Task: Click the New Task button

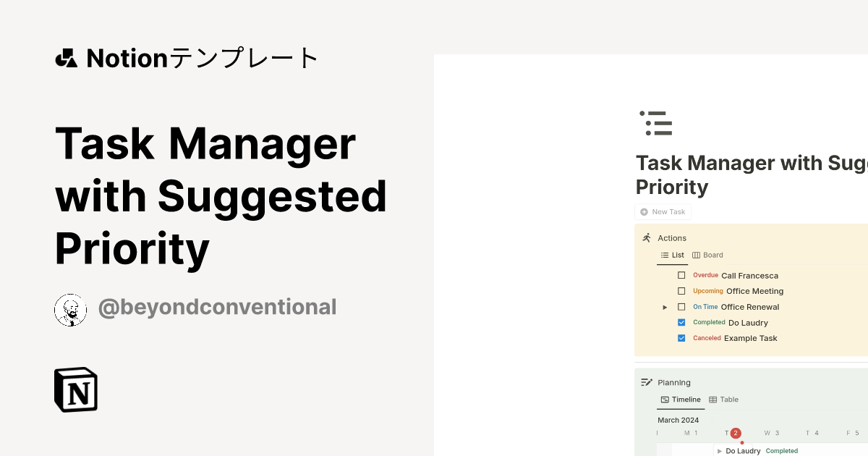Action: click(663, 211)
